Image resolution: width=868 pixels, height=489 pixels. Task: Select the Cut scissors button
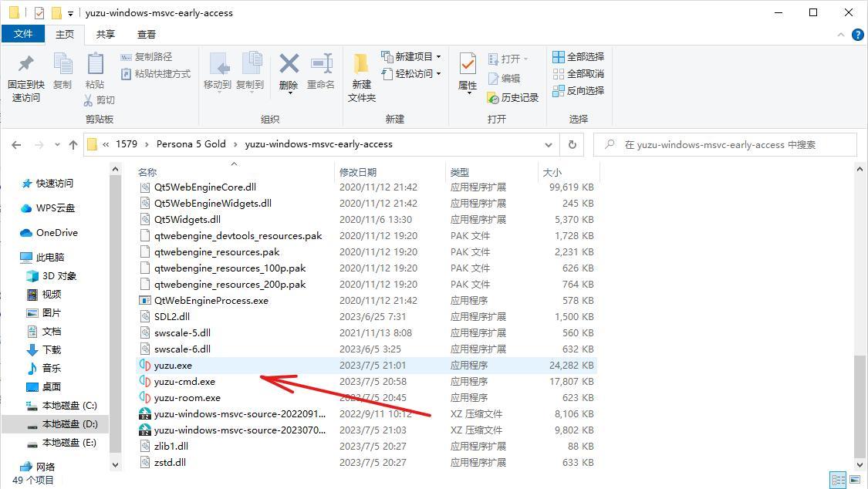pos(99,100)
